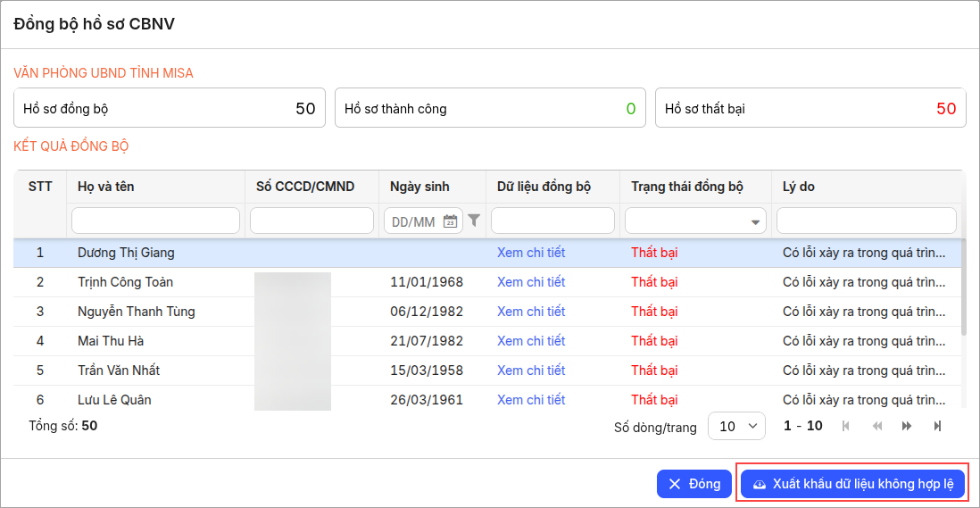The width and height of the screenshot is (980, 508).
Task: Go to the previous page of results
Action: tap(876, 427)
